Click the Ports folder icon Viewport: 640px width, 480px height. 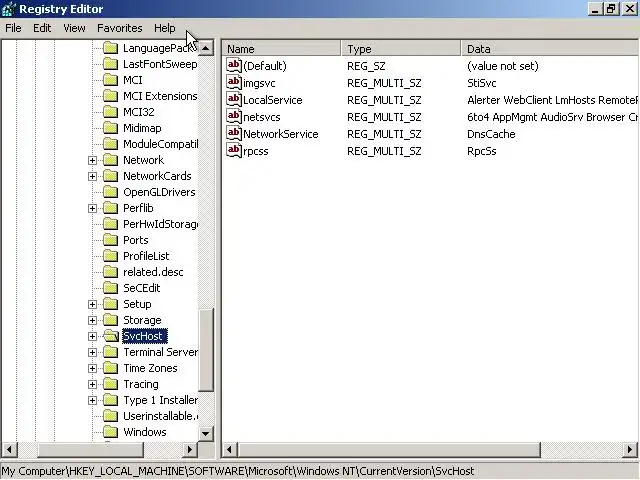pyautogui.click(x=111, y=240)
